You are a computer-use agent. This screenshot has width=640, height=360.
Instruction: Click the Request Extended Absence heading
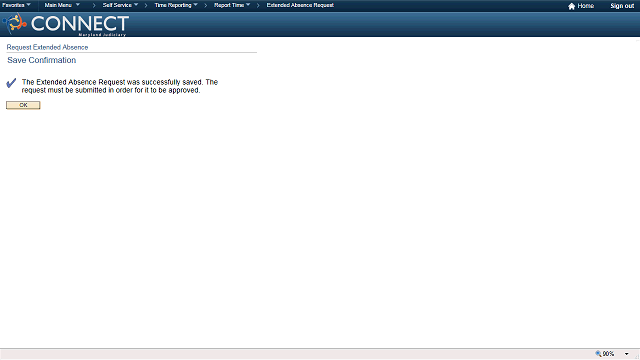point(47,47)
